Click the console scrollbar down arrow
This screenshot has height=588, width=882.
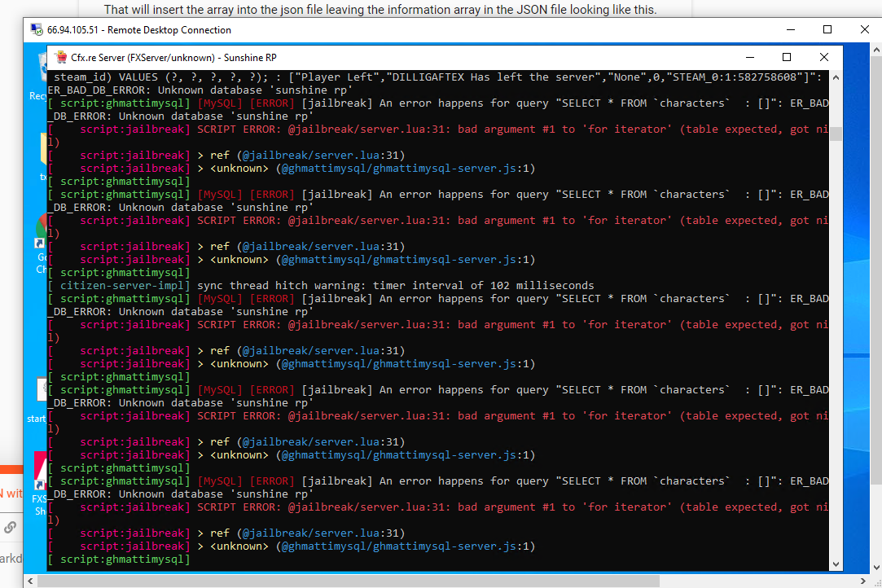836,564
